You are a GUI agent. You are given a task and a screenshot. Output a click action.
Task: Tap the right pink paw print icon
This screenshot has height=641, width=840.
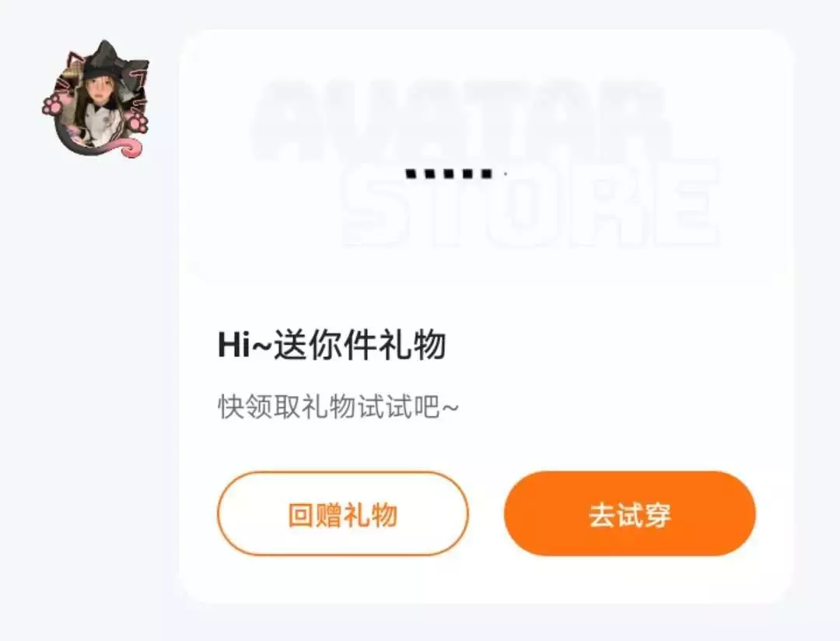tap(138, 122)
